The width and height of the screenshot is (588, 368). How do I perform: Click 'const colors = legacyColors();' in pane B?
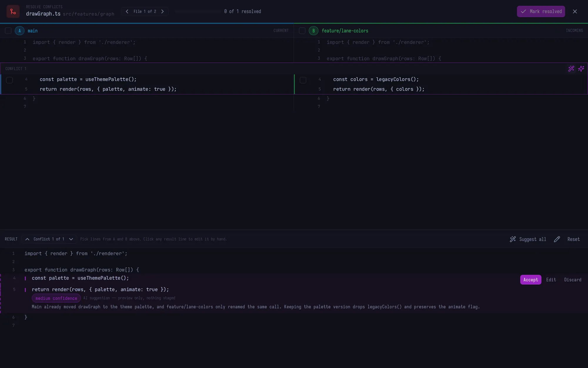pos(376,79)
